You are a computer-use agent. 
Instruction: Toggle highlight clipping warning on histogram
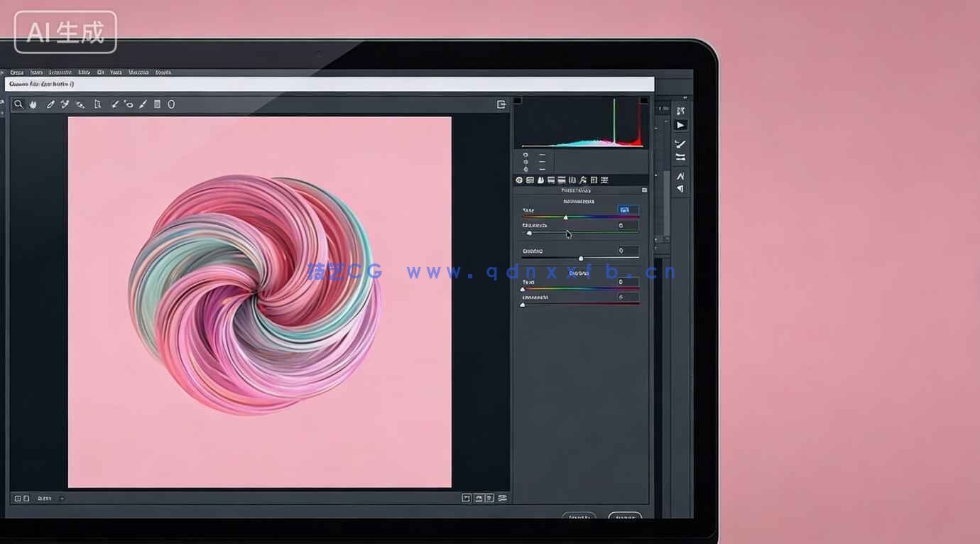(x=643, y=101)
